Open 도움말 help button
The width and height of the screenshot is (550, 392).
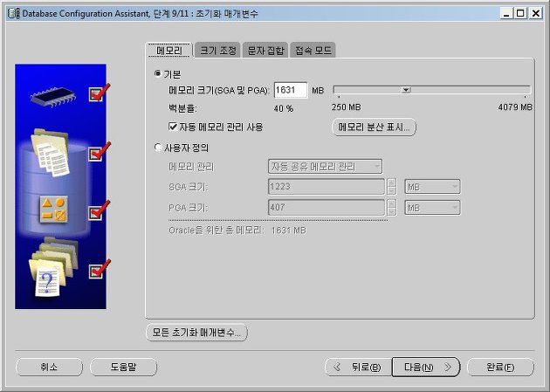tap(123, 367)
